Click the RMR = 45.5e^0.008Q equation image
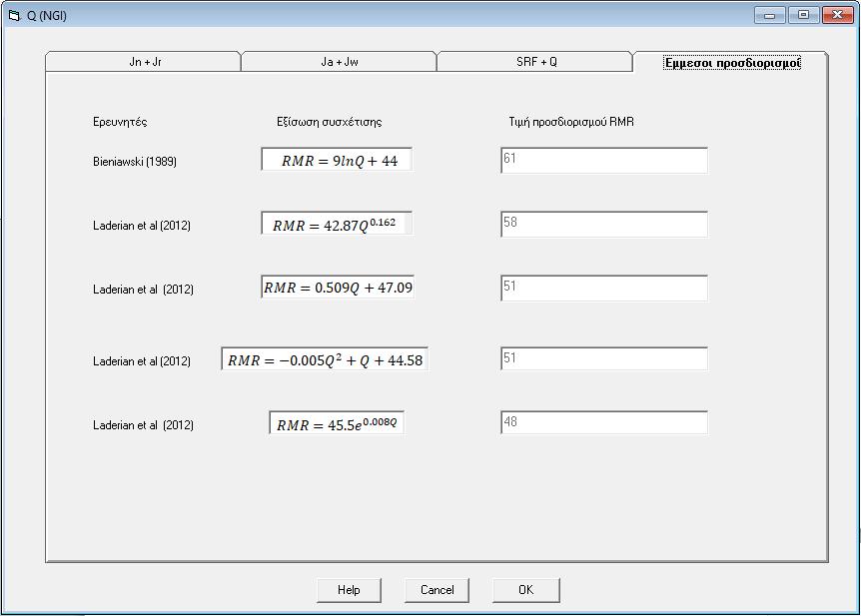Image resolution: width=861 pixels, height=616 pixels. tap(337, 423)
